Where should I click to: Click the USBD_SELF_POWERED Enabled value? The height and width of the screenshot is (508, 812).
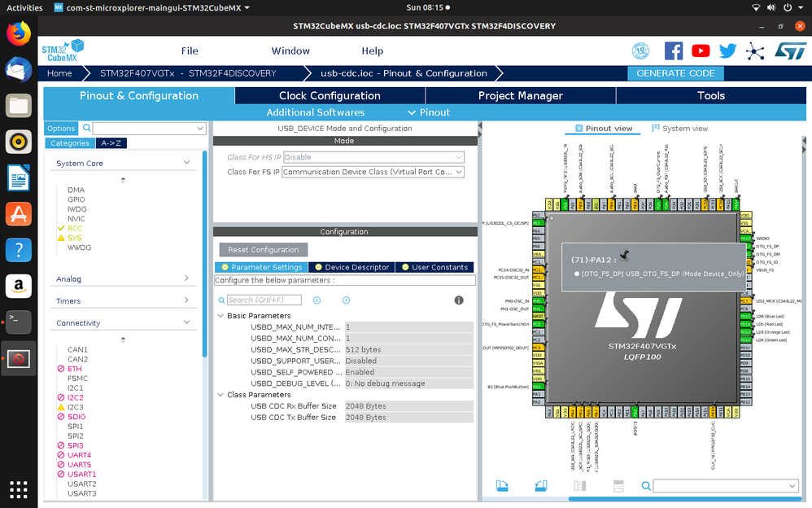pos(409,372)
